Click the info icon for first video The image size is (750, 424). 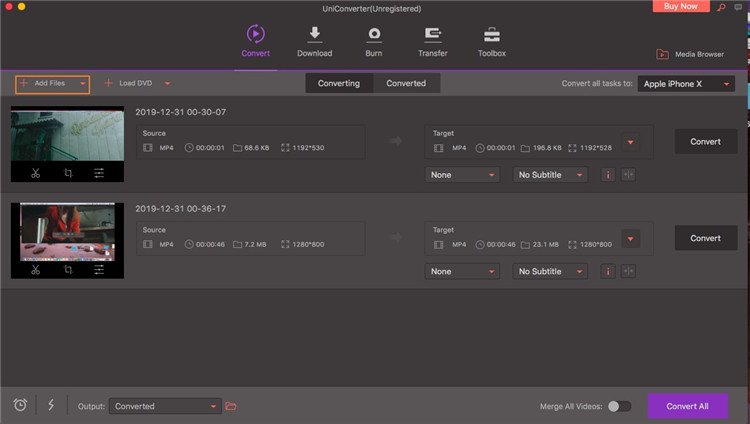click(608, 175)
